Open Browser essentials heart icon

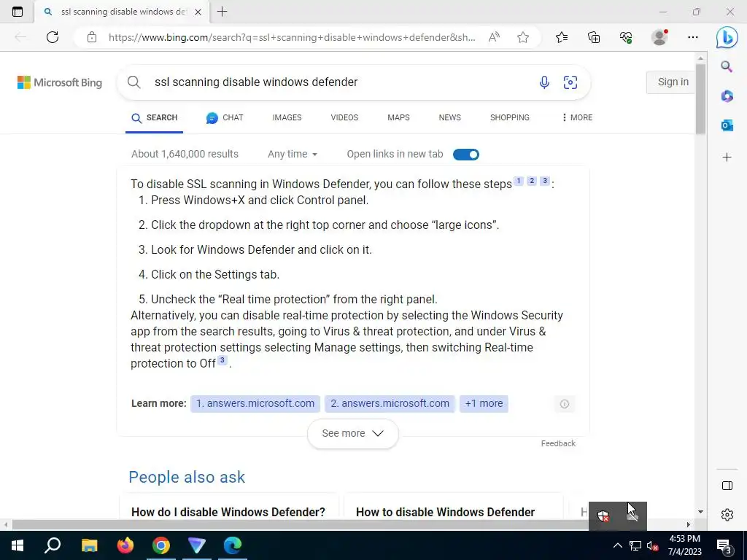pyautogui.click(x=625, y=37)
